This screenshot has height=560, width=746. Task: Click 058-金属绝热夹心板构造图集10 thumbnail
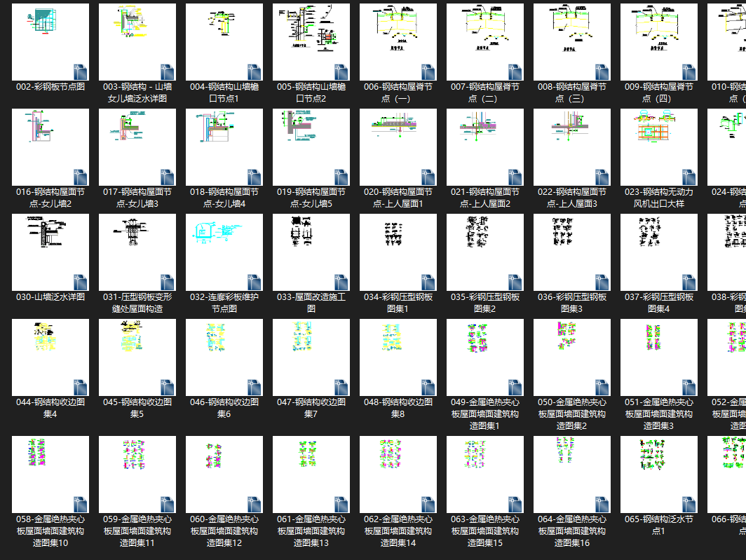[x=50, y=474]
